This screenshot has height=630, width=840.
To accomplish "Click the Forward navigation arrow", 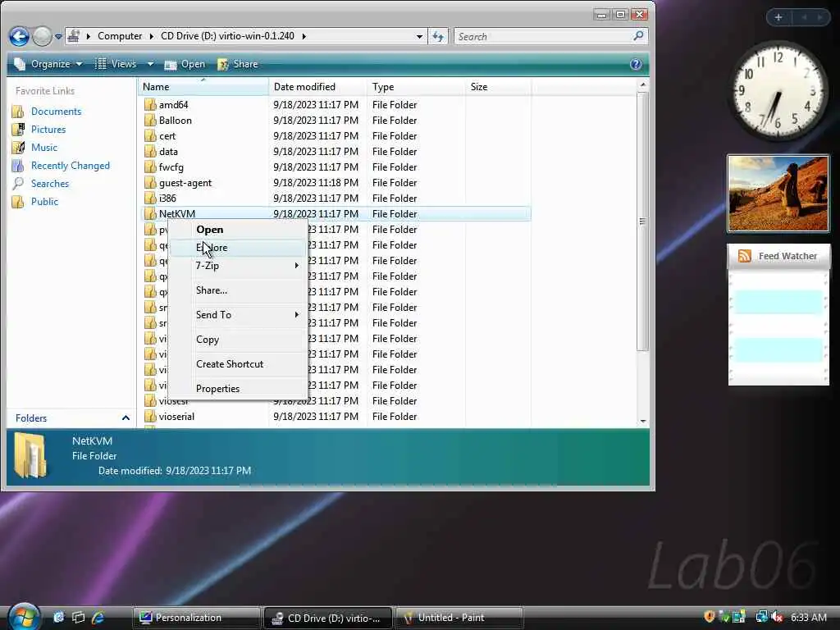I will click(42, 36).
